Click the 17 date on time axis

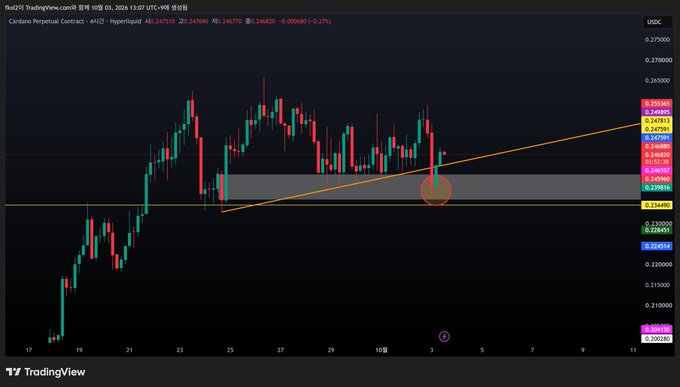[x=29, y=350]
